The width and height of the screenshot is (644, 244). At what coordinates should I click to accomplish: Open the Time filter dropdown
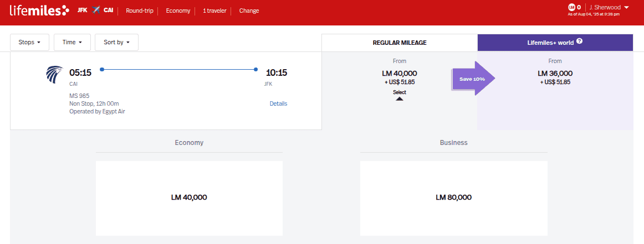tap(72, 42)
